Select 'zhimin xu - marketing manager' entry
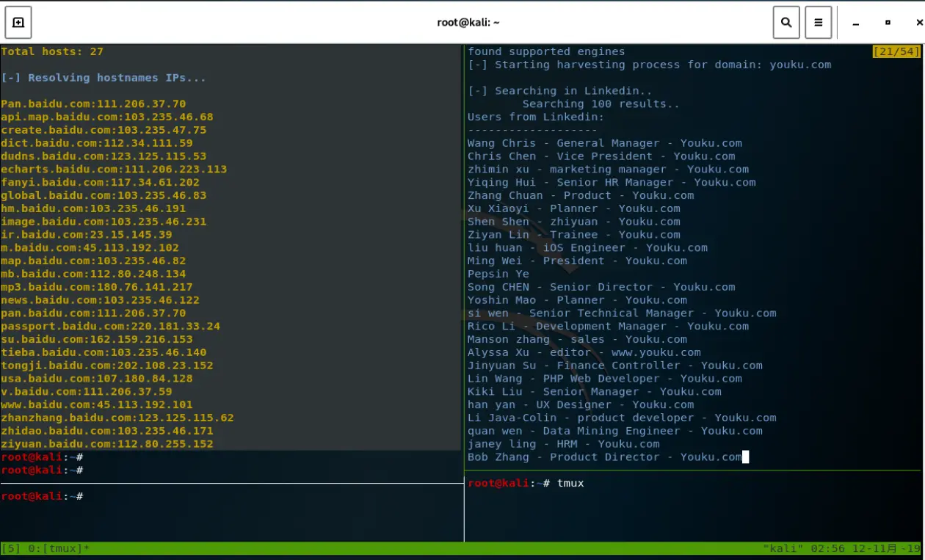 coord(609,170)
